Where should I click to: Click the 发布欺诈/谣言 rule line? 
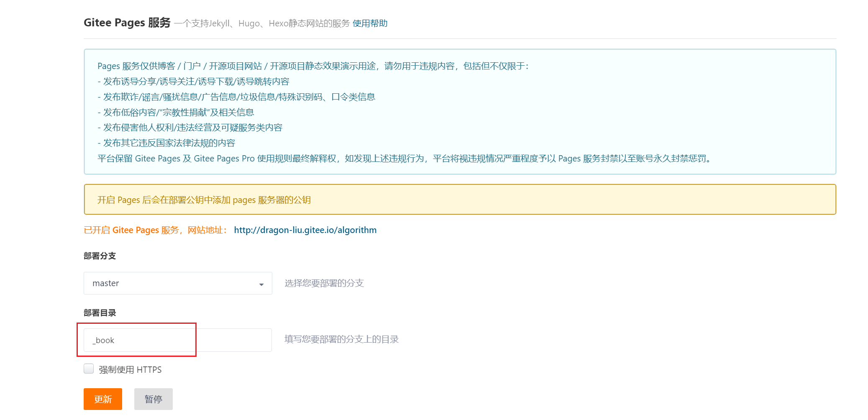[236, 97]
